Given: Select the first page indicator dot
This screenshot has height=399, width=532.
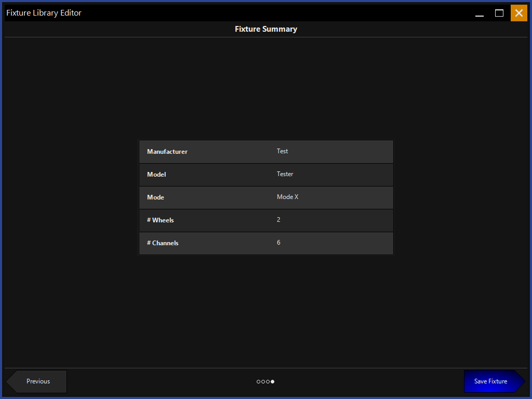Looking at the screenshot, I should [259, 382].
